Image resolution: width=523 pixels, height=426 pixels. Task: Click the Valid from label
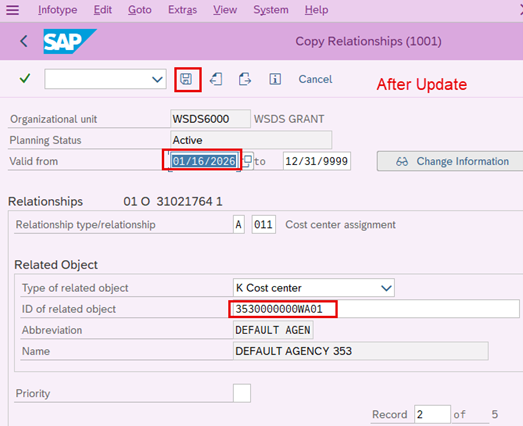tap(34, 161)
